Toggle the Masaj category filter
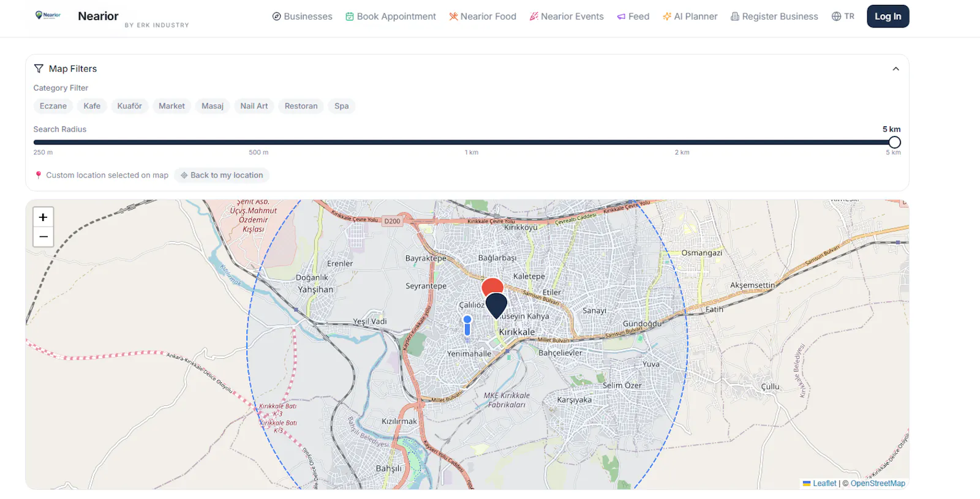Viewport: 980px width, 499px height. click(x=213, y=106)
